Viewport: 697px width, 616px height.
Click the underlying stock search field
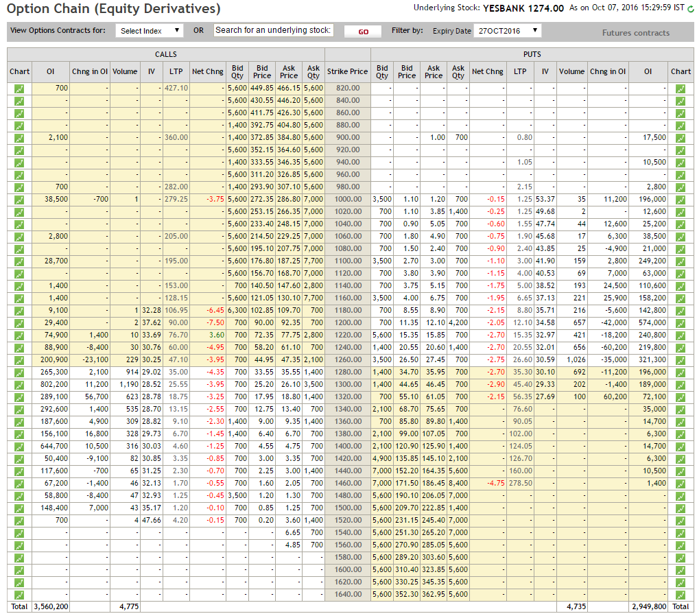tap(273, 30)
